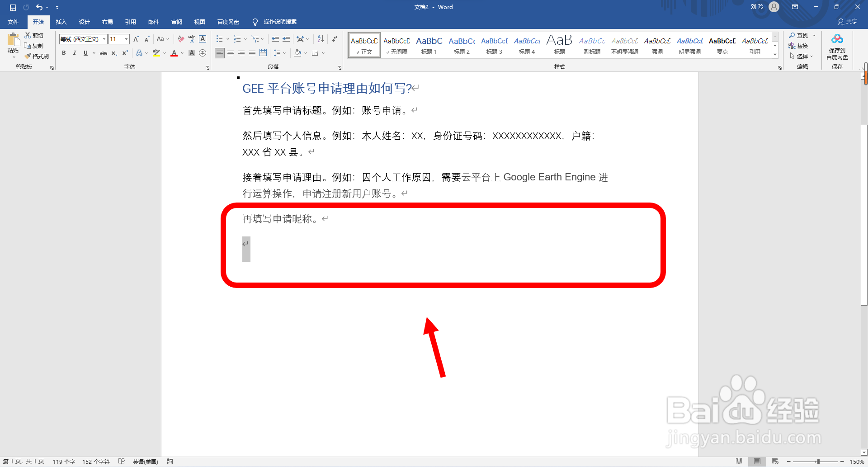Increase paragraph indent
868x467 pixels.
coord(286,39)
